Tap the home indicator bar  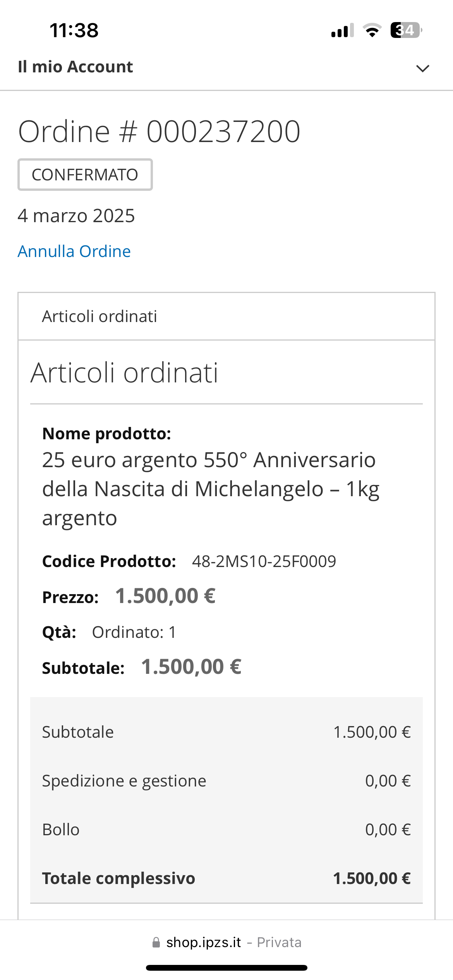[226, 968]
